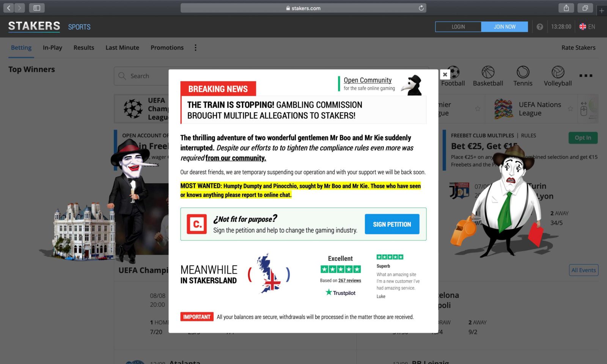Click the UEFA Champions League ball icon
607x364 pixels.
(x=132, y=108)
